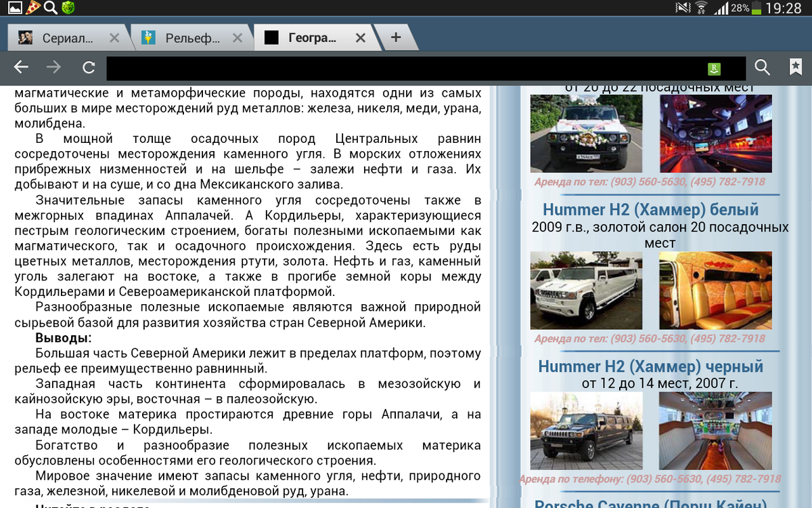The height and width of the screenshot is (508, 812).
Task: Go forward with the right arrow button
Action: click(53, 66)
